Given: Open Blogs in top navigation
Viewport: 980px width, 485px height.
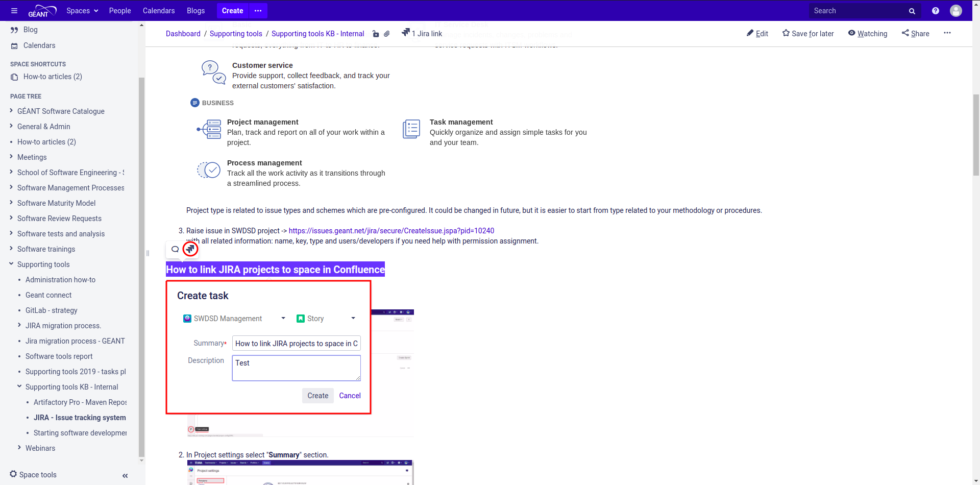Looking at the screenshot, I should click(x=196, y=11).
